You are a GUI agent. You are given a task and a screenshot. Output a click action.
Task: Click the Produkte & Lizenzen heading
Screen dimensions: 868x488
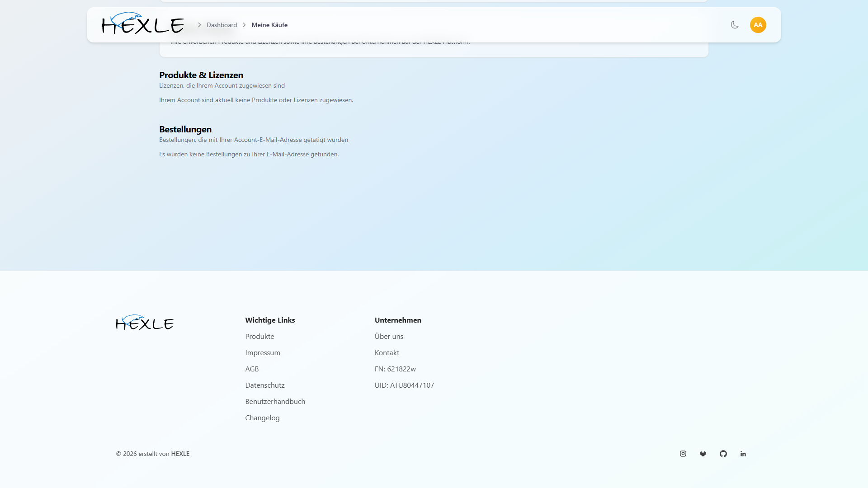click(201, 75)
